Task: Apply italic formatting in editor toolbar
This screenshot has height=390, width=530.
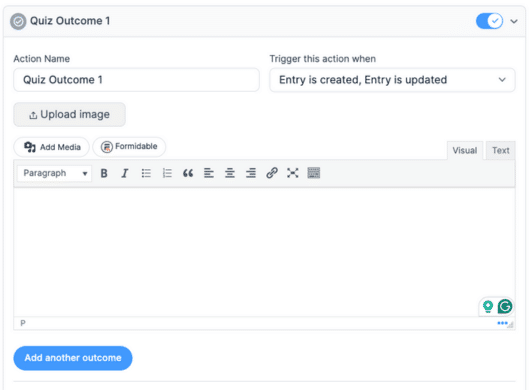Action: (x=125, y=173)
